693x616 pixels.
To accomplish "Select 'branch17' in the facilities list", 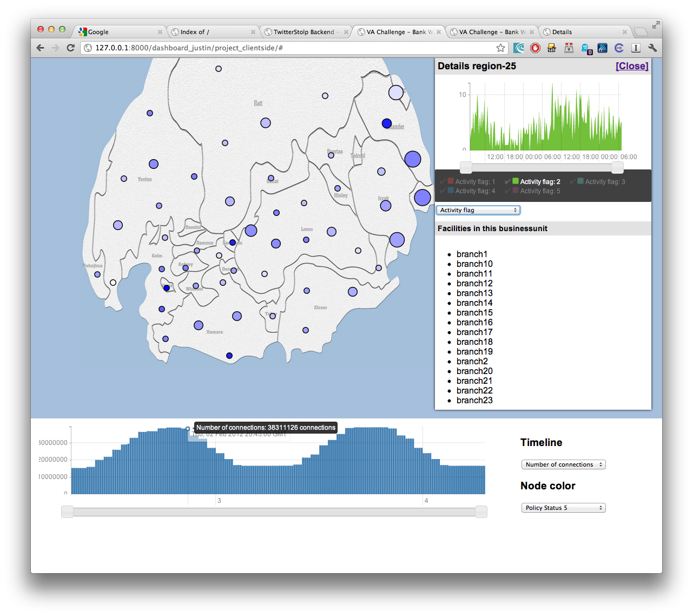I will (x=474, y=332).
